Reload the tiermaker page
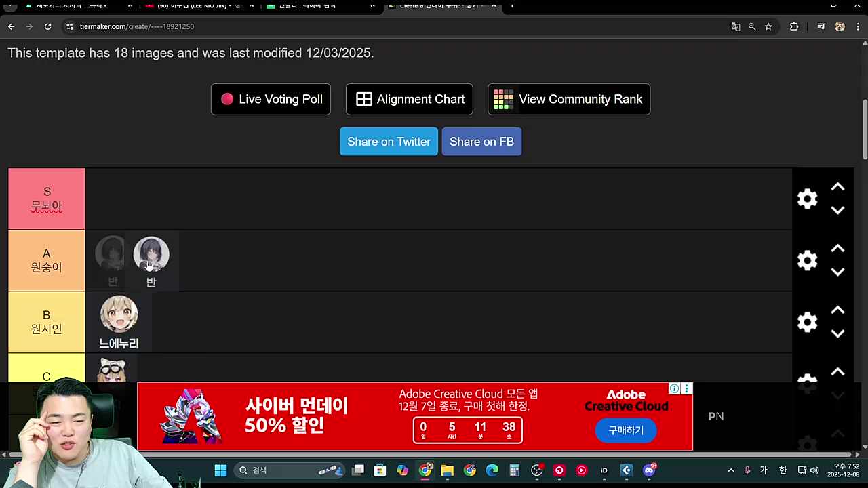The image size is (868, 488). tap(47, 26)
